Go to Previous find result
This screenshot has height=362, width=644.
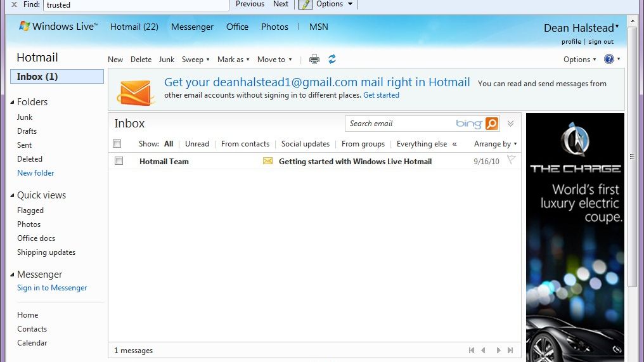pos(250,4)
